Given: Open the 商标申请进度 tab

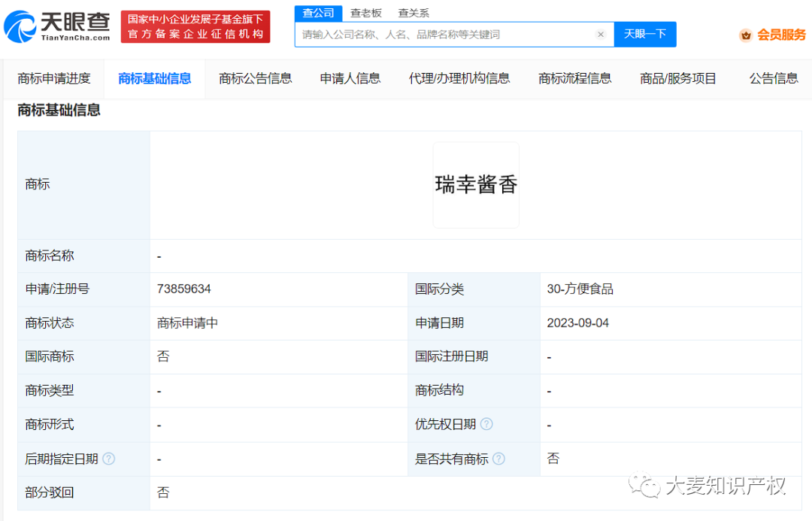Looking at the screenshot, I should 53,77.
